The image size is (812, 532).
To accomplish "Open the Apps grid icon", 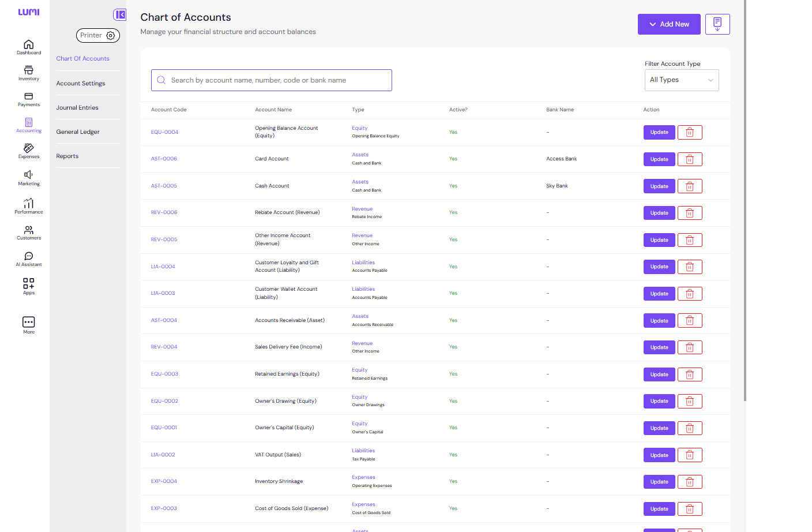I will click(x=28, y=283).
